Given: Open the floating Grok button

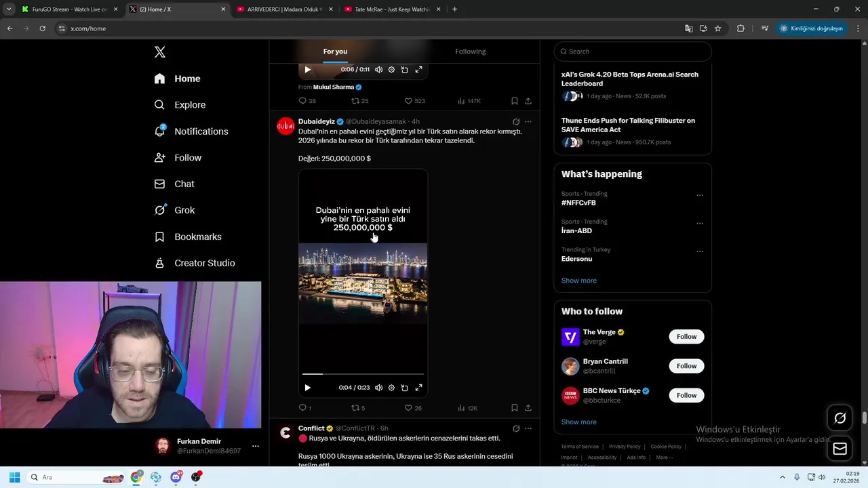Looking at the screenshot, I should [840, 418].
